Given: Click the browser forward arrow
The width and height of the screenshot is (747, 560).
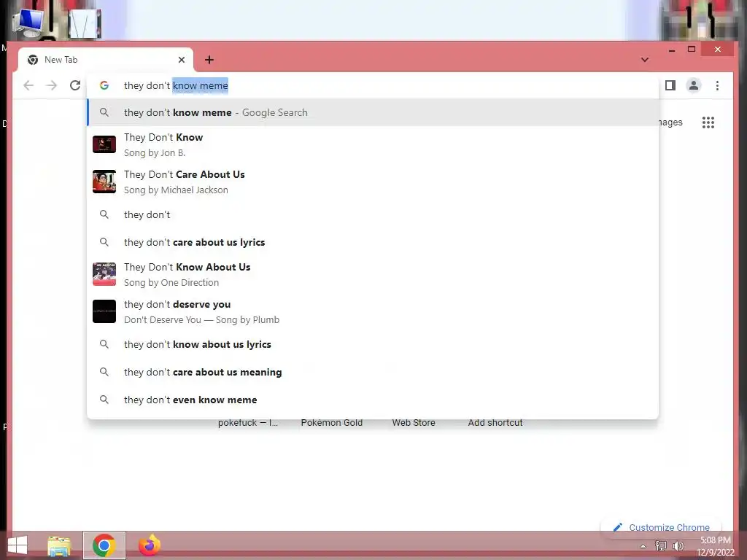Looking at the screenshot, I should tap(52, 86).
